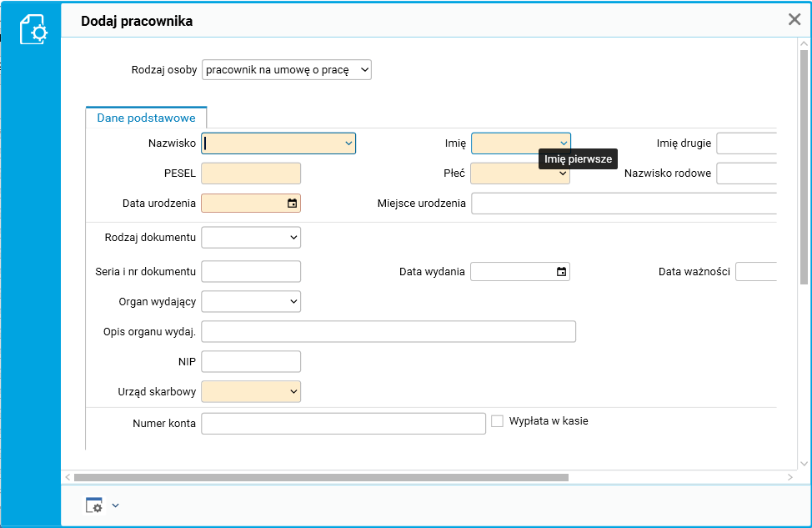This screenshot has width=812, height=528.
Task: Open calendar picker for Data urodzenia
Action: [x=292, y=204]
